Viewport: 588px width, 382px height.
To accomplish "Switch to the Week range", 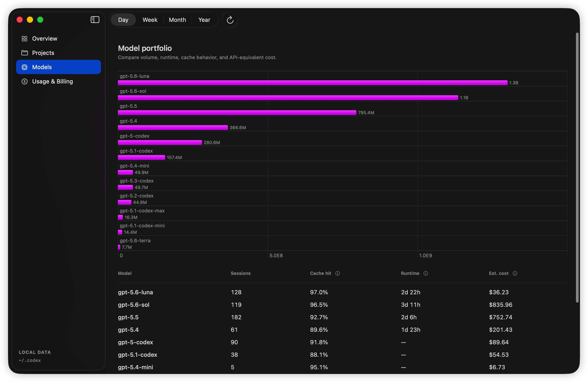I will (x=150, y=20).
